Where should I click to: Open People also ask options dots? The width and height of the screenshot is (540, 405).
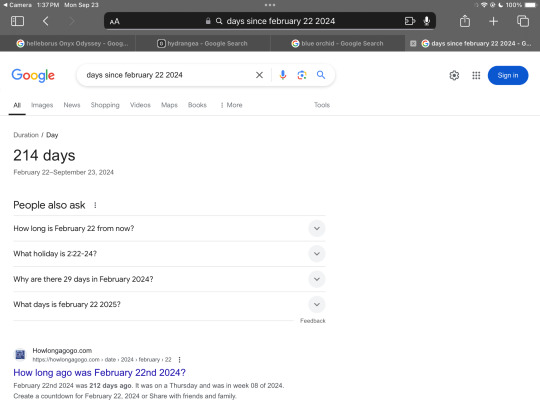click(x=95, y=205)
